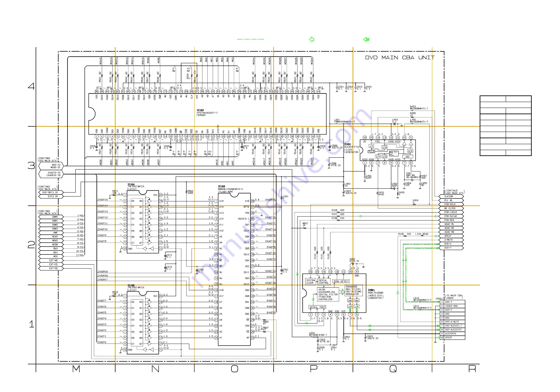Click the ADAC-MC signal tag
The width and height of the screenshot is (560, 392).
pyautogui.click(x=451, y=228)
